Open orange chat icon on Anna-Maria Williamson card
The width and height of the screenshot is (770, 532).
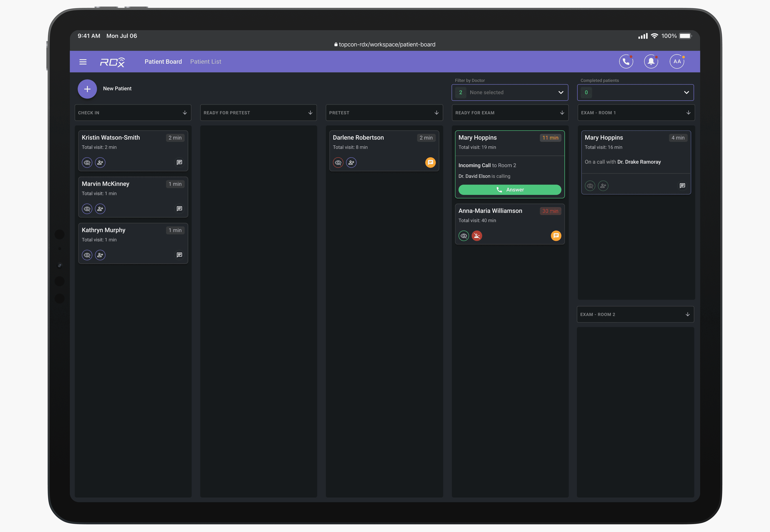[x=556, y=236]
